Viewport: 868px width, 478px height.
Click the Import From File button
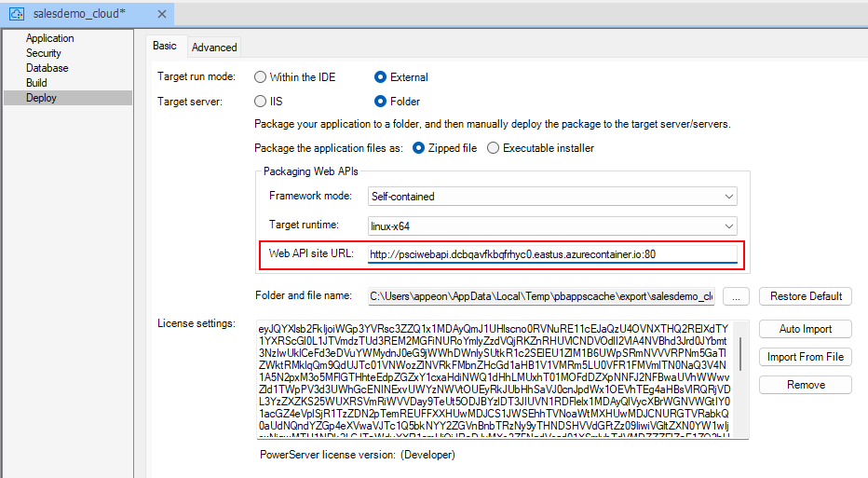pyautogui.click(x=806, y=357)
